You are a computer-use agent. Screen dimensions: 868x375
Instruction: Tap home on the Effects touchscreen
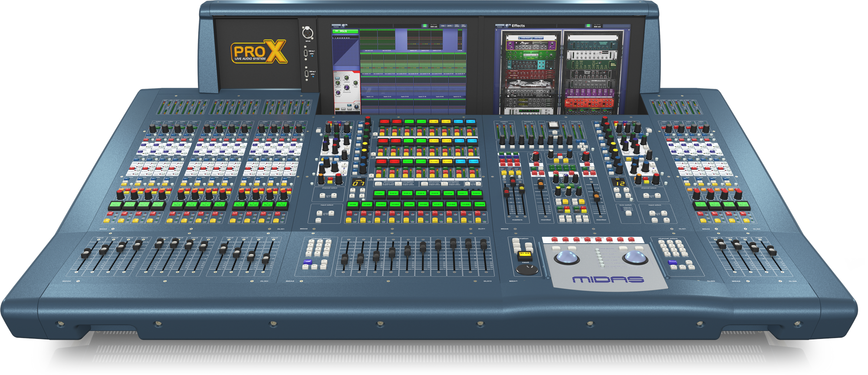[500, 26]
